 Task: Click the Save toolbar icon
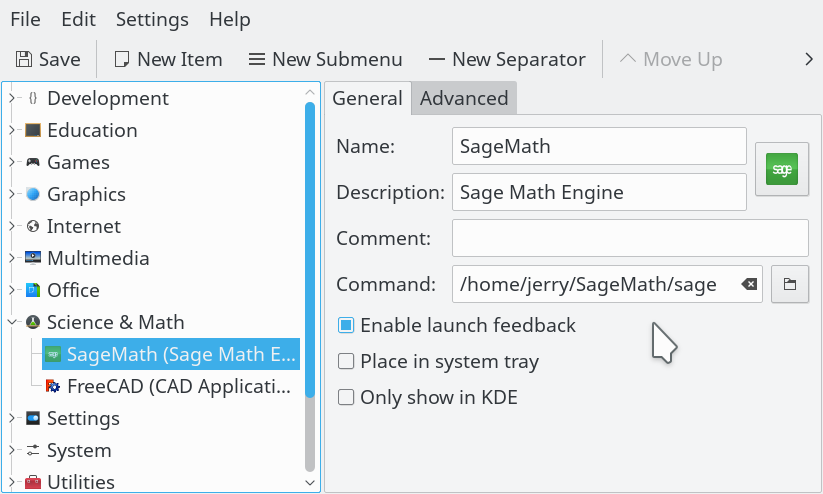[23, 59]
